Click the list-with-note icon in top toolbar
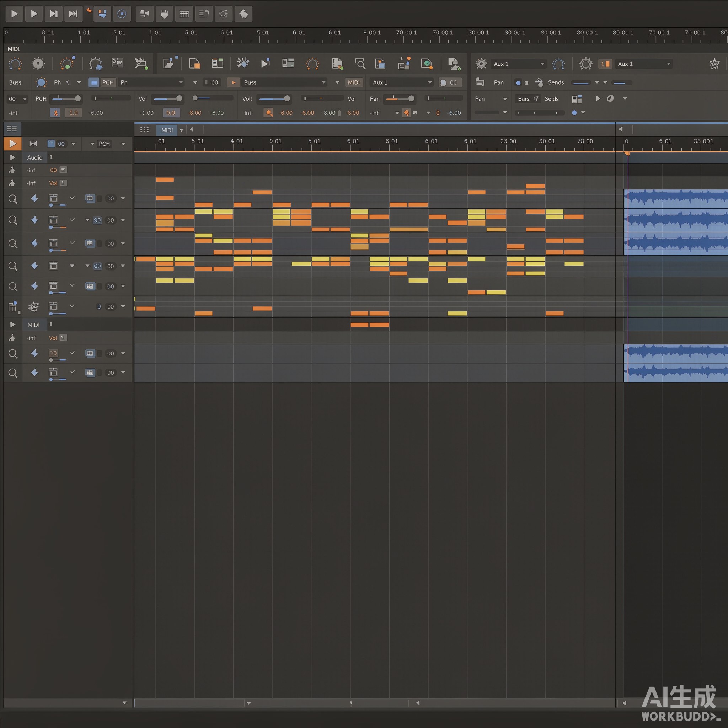728x728 pixels. [x=204, y=14]
